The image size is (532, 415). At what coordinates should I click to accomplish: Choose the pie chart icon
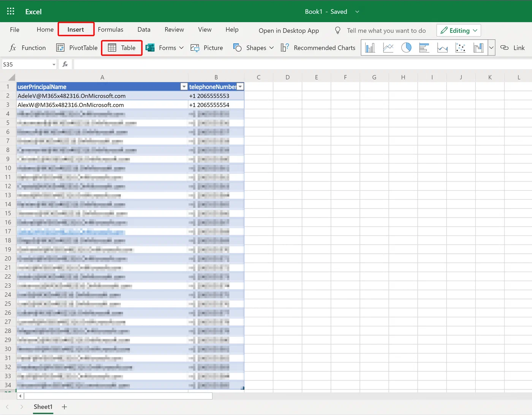[x=406, y=48]
